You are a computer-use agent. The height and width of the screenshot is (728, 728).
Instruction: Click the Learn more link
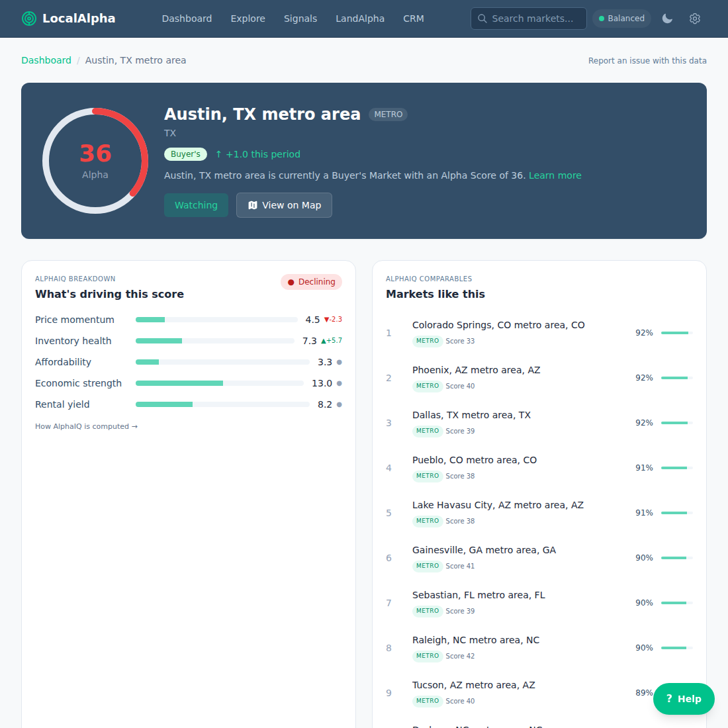pyautogui.click(x=555, y=175)
